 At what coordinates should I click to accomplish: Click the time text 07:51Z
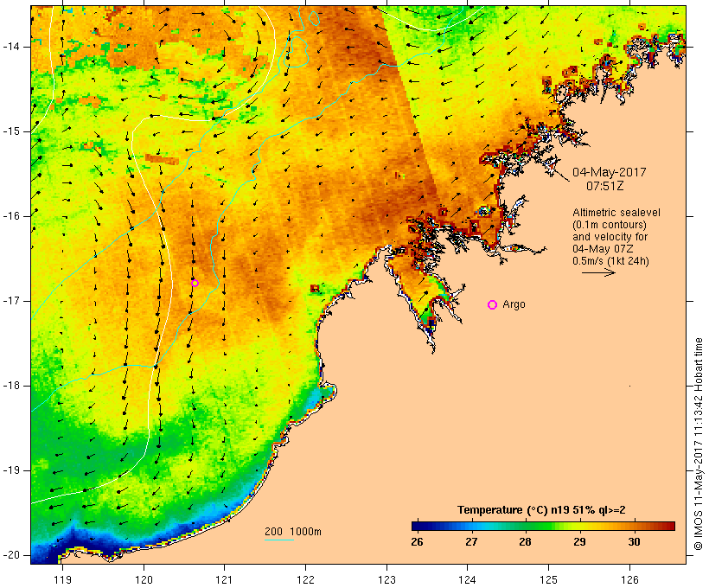(x=605, y=185)
